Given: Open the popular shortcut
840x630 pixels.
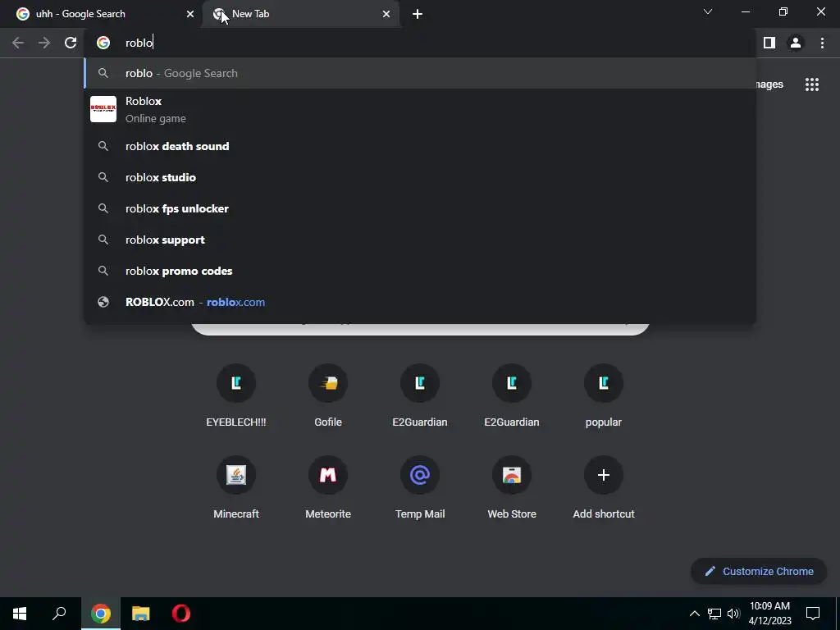Looking at the screenshot, I should point(604,395).
